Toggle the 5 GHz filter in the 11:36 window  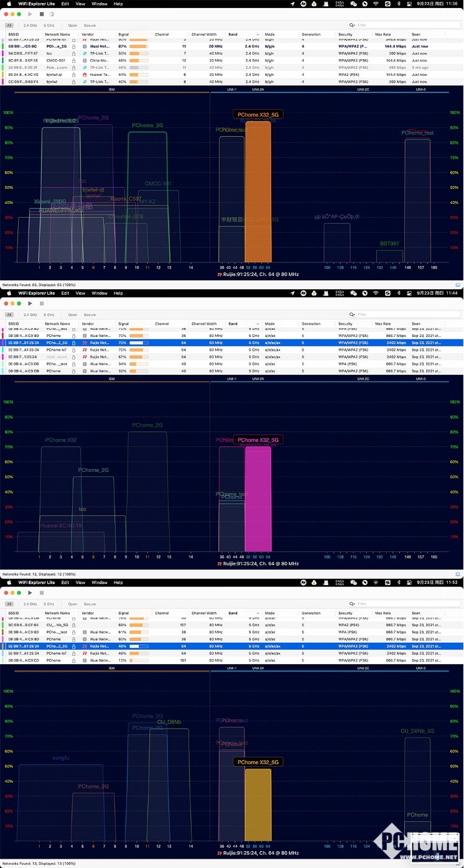49,25
